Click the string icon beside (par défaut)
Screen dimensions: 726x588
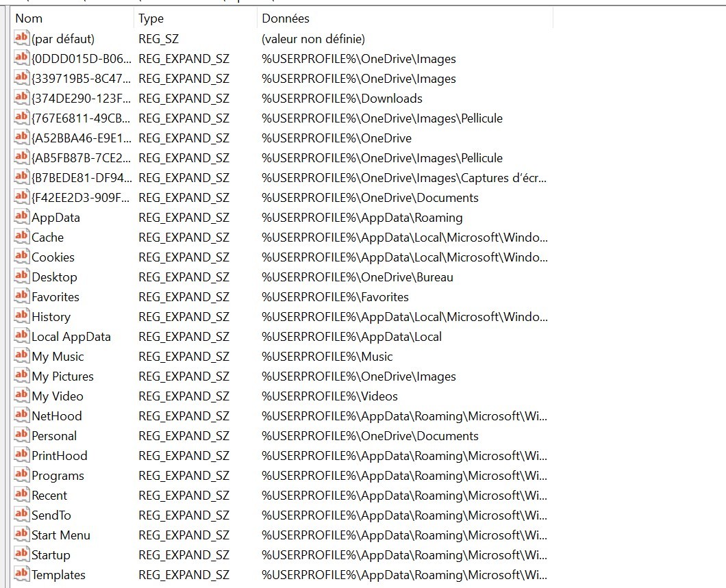22,38
